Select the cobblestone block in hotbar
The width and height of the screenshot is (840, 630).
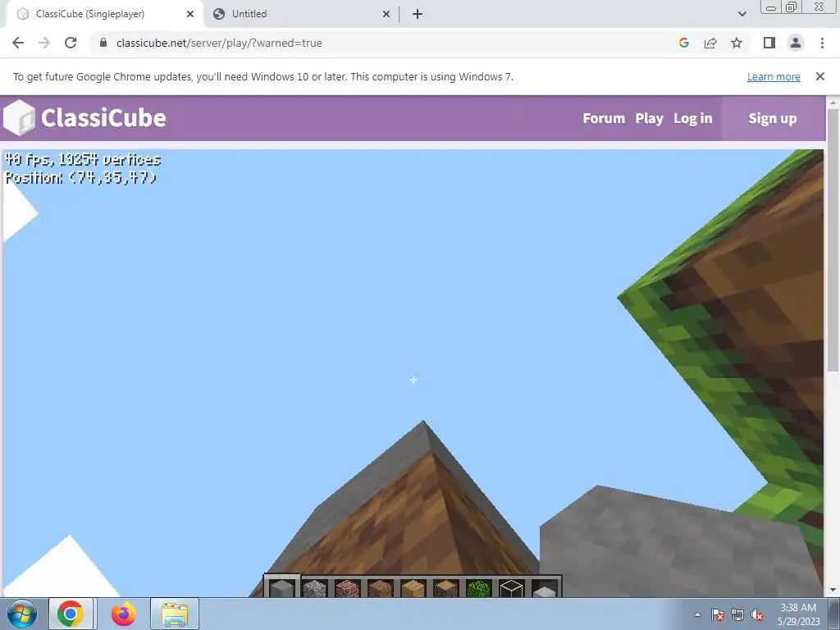point(314,589)
